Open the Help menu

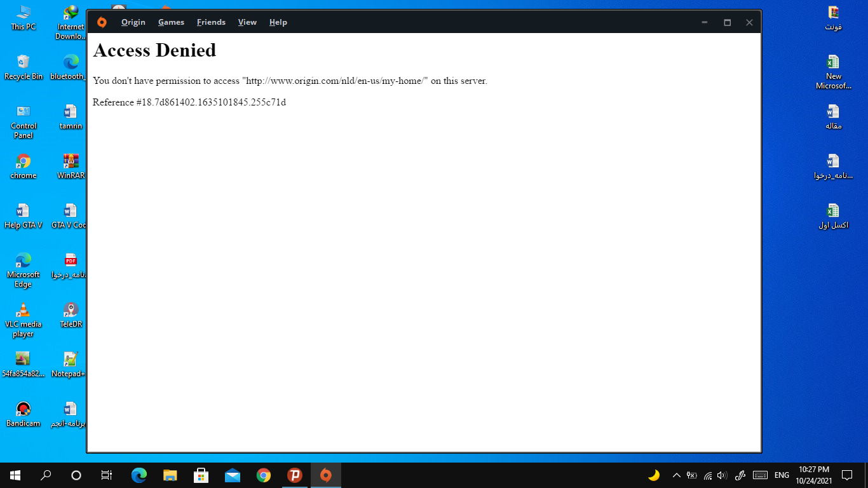point(278,22)
